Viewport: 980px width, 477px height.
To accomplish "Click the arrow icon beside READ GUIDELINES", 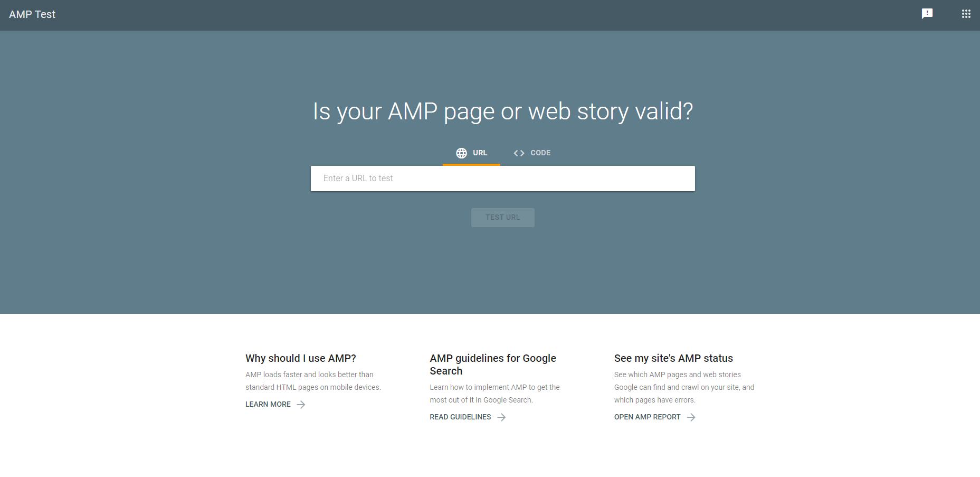I will [x=502, y=417].
